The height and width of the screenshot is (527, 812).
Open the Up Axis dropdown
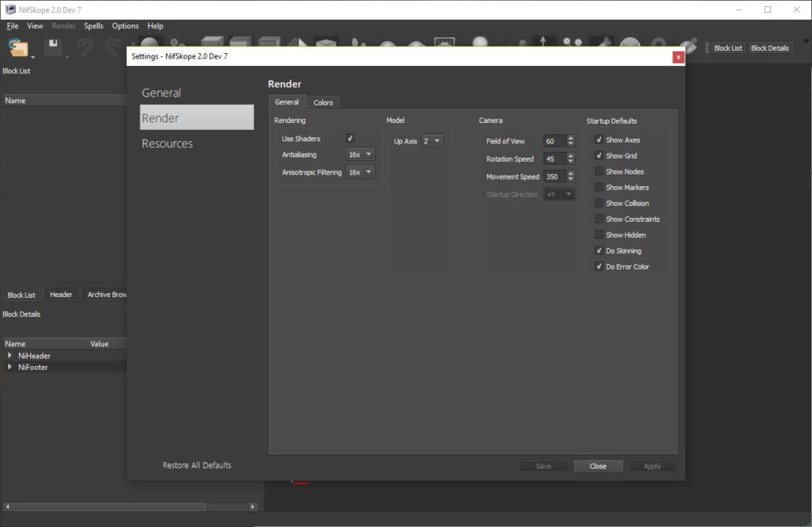pyautogui.click(x=432, y=141)
